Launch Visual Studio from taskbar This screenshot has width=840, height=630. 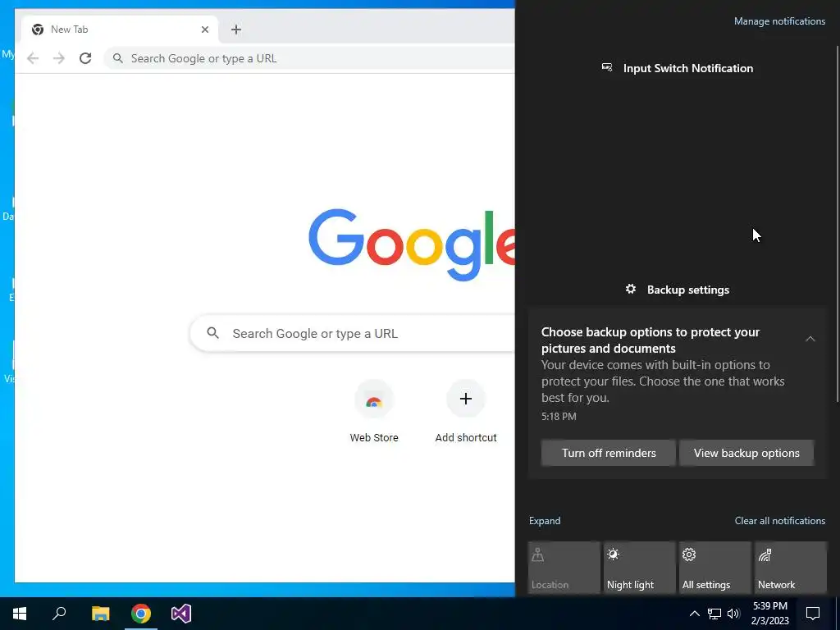pyautogui.click(x=181, y=614)
